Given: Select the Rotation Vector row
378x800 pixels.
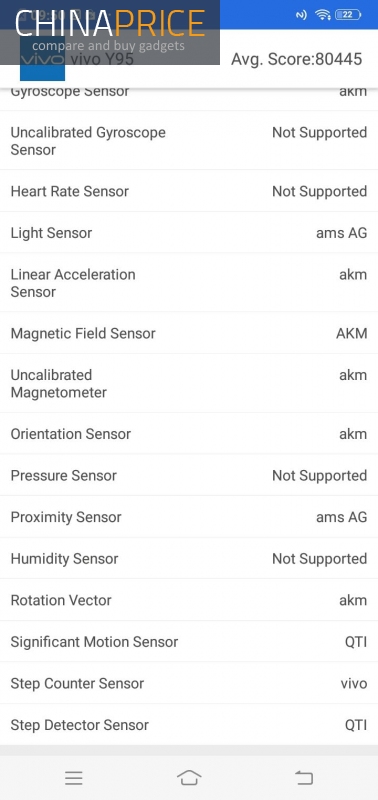Looking at the screenshot, I should (x=189, y=600).
